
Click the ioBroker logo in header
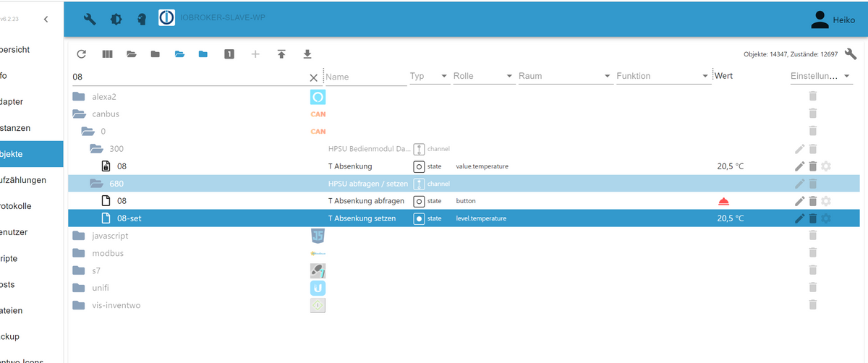tap(167, 17)
